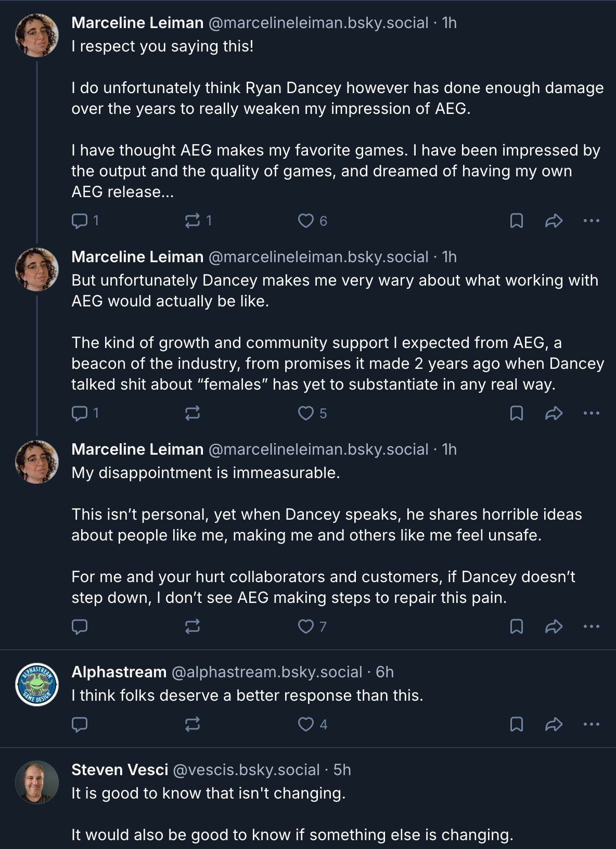Bookmark Marceline's first post about AEG
Screen dimensions: 616x849
[516, 221]
